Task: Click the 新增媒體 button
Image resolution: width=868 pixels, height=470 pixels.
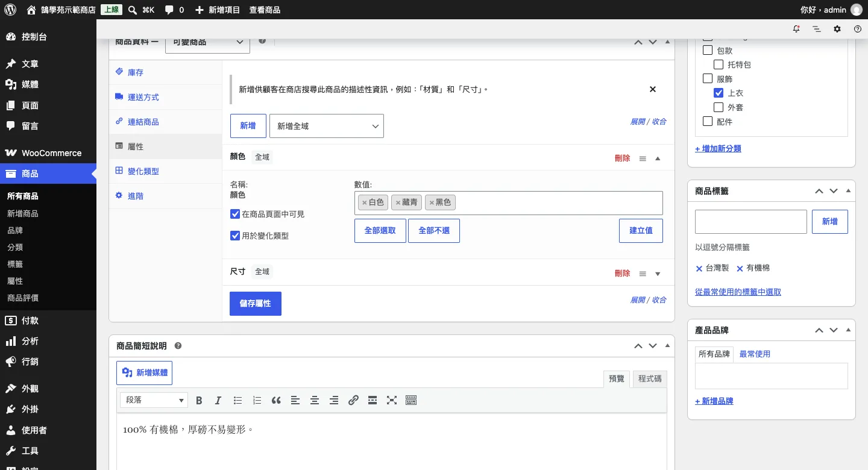Action: pos(145,373)
